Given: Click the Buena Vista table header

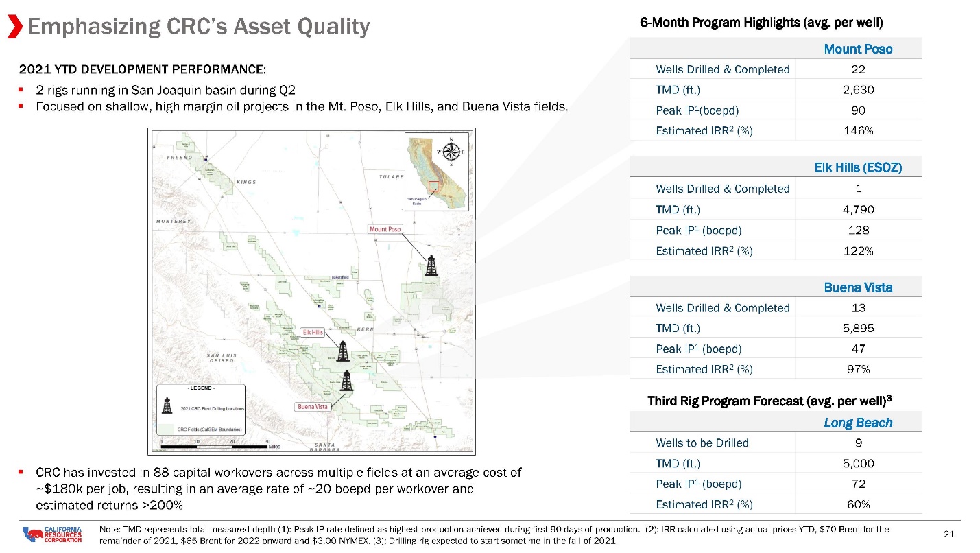Looking at the screenshot, I should pyautogui.click(x=858, y=287).
